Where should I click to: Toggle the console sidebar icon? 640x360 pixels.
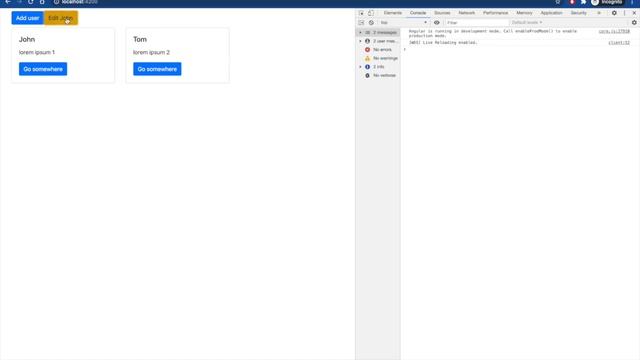pos(361,23)
